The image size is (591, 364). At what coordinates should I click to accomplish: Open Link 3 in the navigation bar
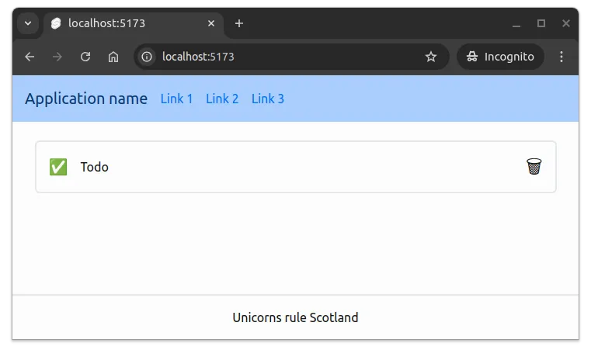[268, 99]
